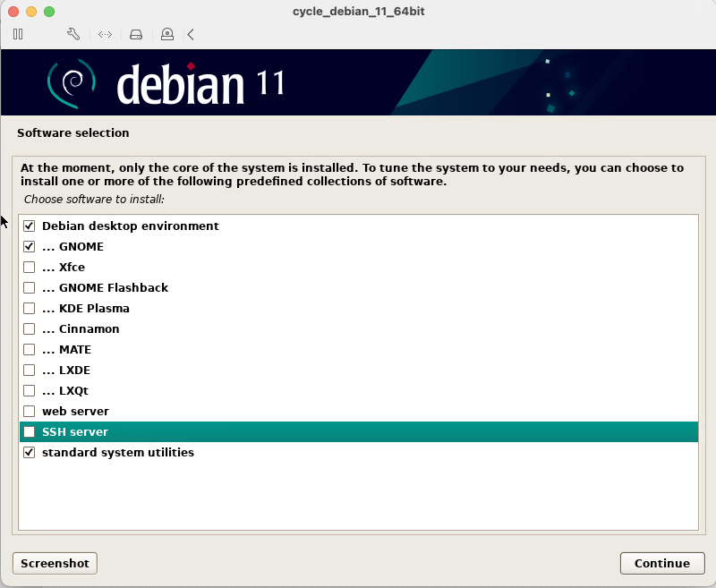Uncheck Debian desktop environment checkbox
716x588 pixels.
pos(30,226)
